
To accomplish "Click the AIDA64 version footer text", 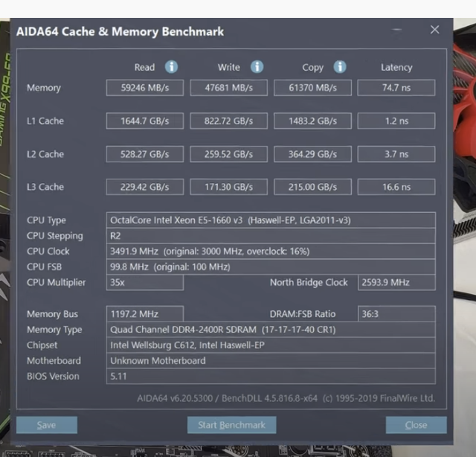I will tap(286, 398).
